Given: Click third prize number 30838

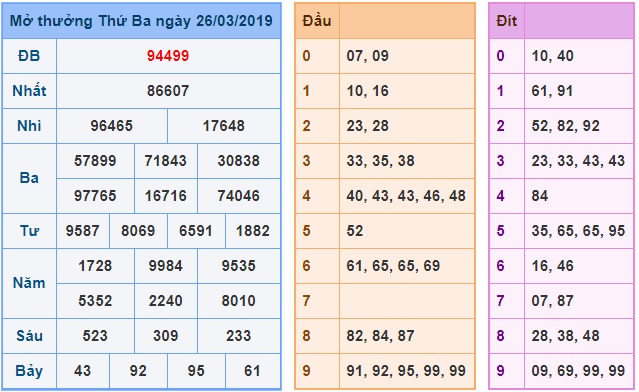Looking at the screenshot, I should (x=239, y=161).
